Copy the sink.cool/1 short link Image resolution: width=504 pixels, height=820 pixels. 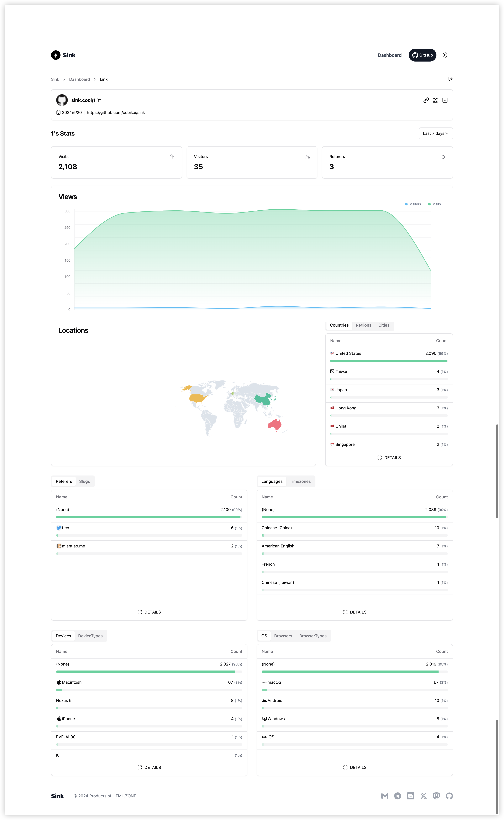click(99, 100)
